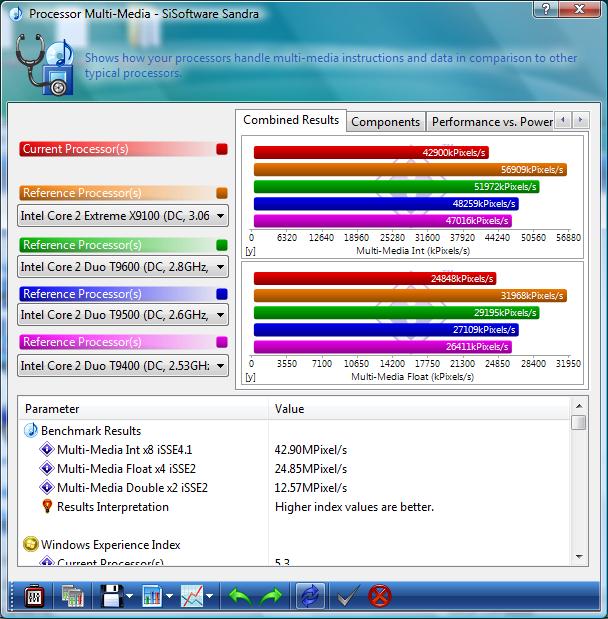Click the results list scroll up arrow
The width and height of the screenshot is (608, 619).
click(579, 406)
